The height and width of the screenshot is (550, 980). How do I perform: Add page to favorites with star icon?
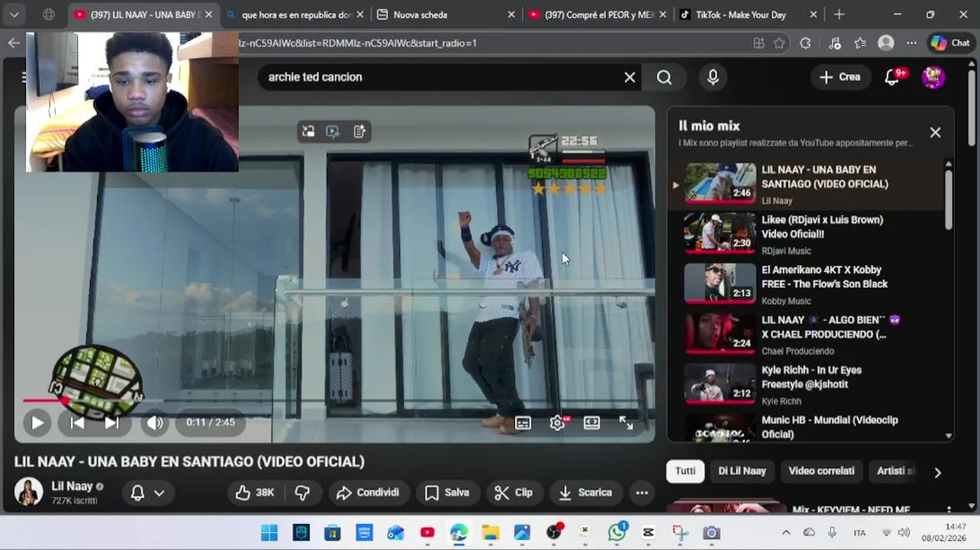pos(779,43)
